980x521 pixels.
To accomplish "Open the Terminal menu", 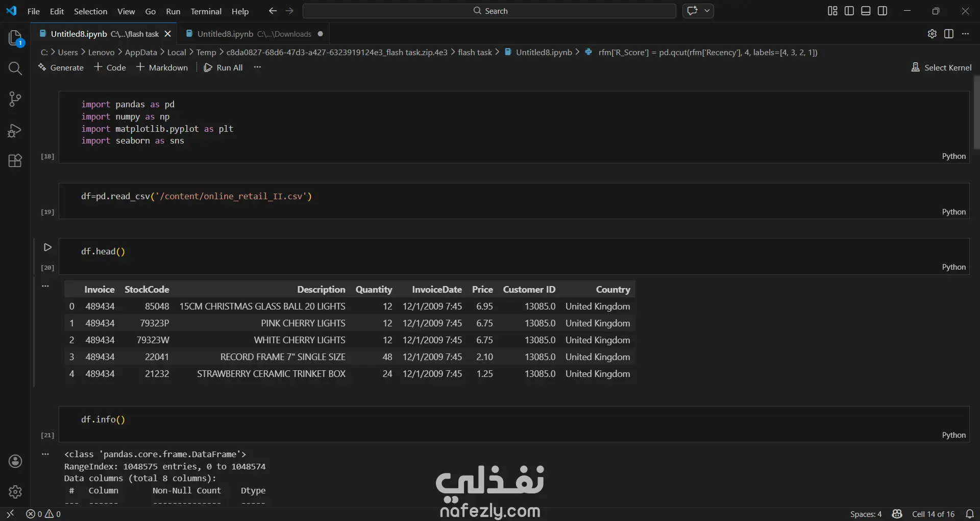I will (206, 11).
